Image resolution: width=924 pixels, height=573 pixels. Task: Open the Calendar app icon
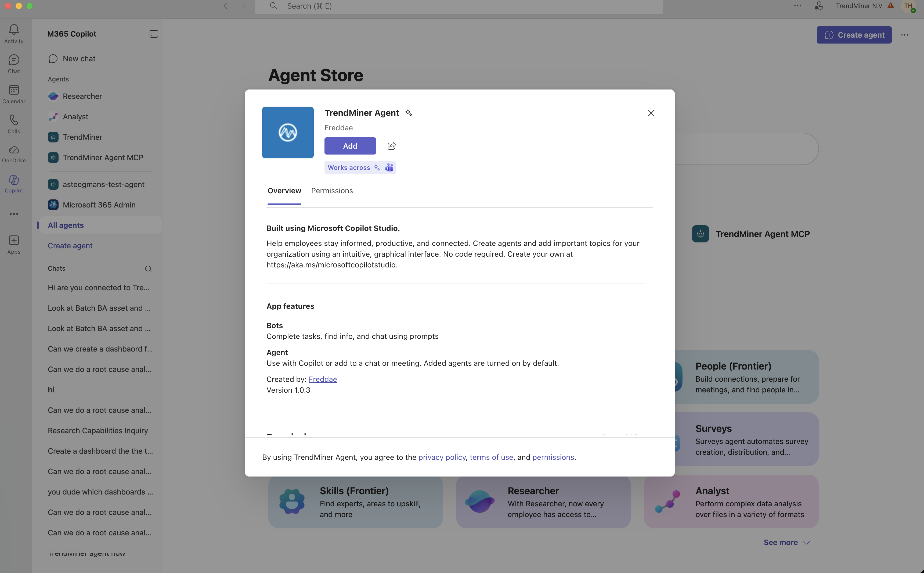(x=14, y=94)
